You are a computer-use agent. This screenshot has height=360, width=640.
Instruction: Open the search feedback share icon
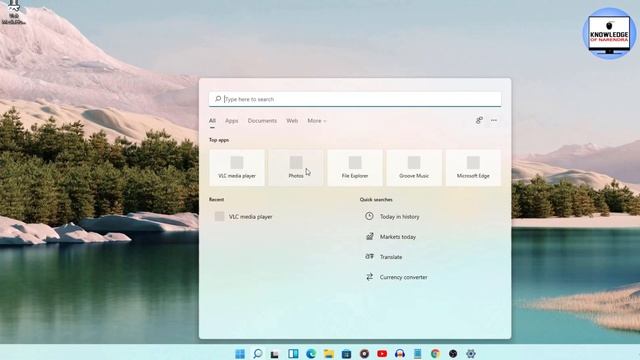479,120
